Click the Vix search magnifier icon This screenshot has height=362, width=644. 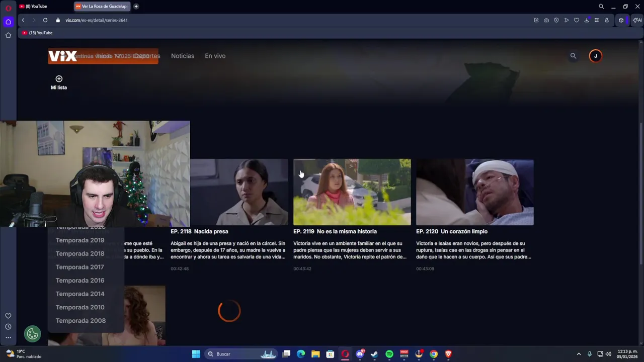click(x=573, y=56)
